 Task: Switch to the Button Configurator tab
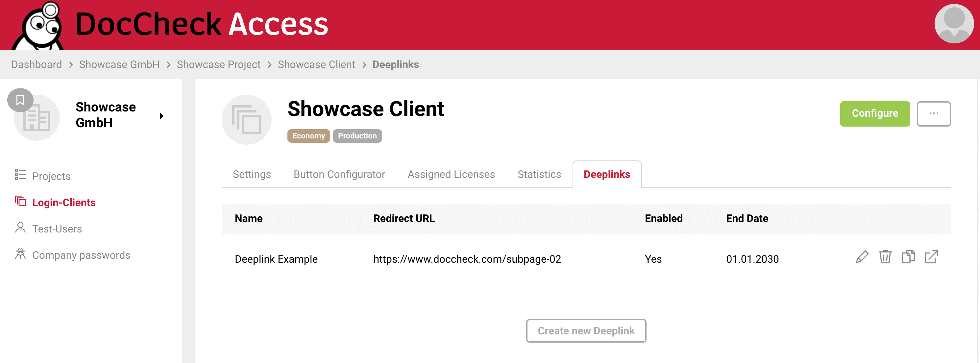click(339, 174)
